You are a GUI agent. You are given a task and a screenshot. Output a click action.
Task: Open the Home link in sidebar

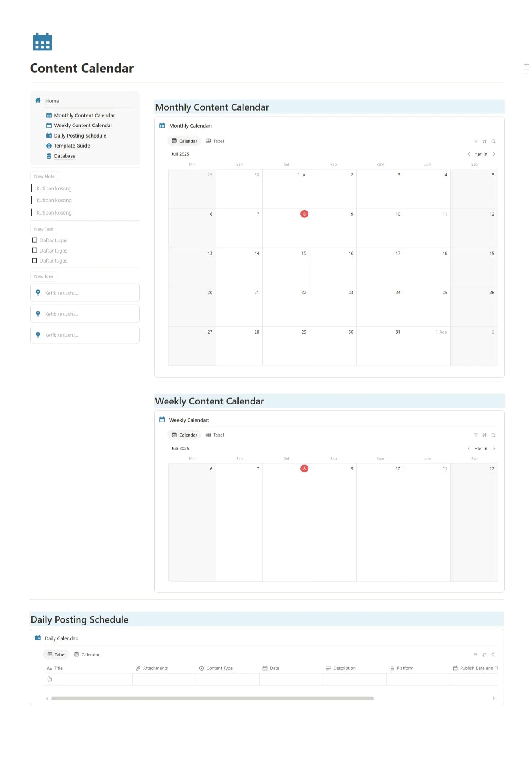(52, 101)
